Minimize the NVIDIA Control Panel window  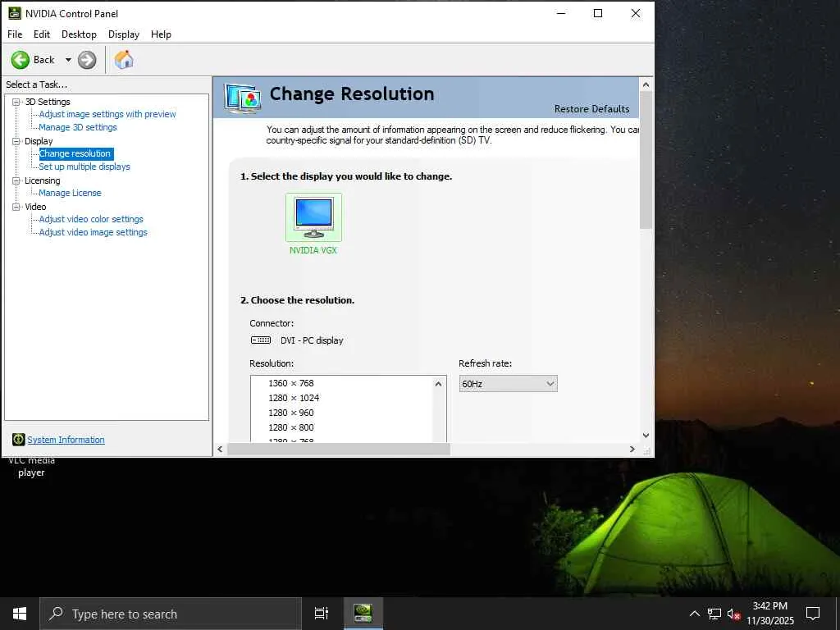561,13
